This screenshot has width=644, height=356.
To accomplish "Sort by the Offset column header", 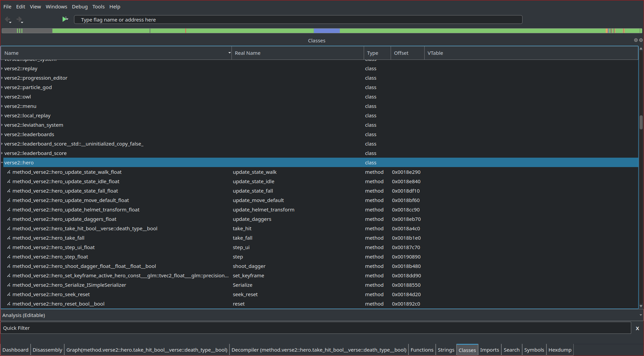I will (x=407, y=53).
